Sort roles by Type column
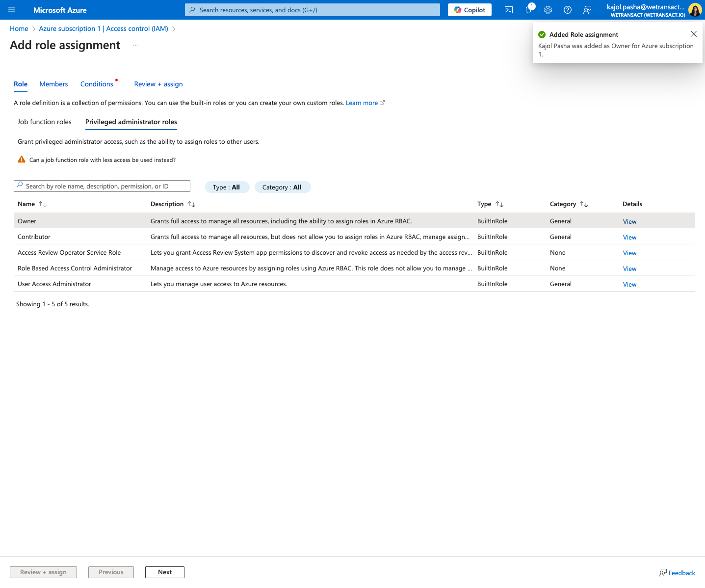Image resolution: width=705 pixels, height=588 pixels. [499, 204]
